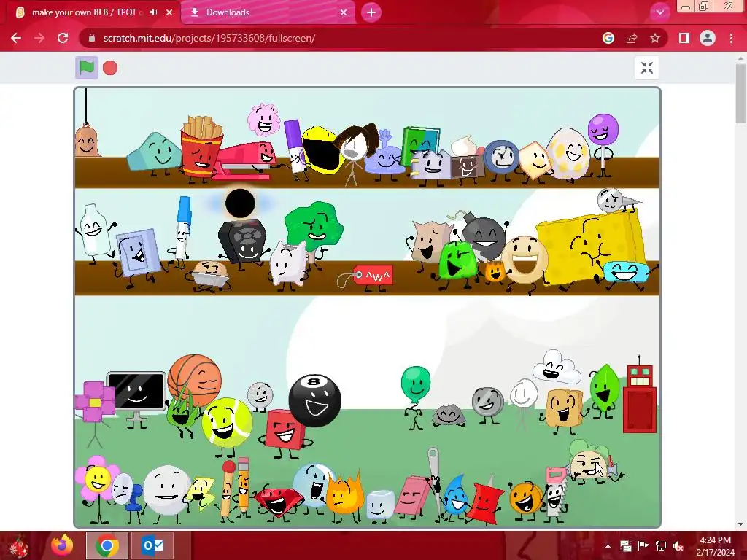Select the Donut character
This screenshot has height=560, width=747.
pos(525,260)
